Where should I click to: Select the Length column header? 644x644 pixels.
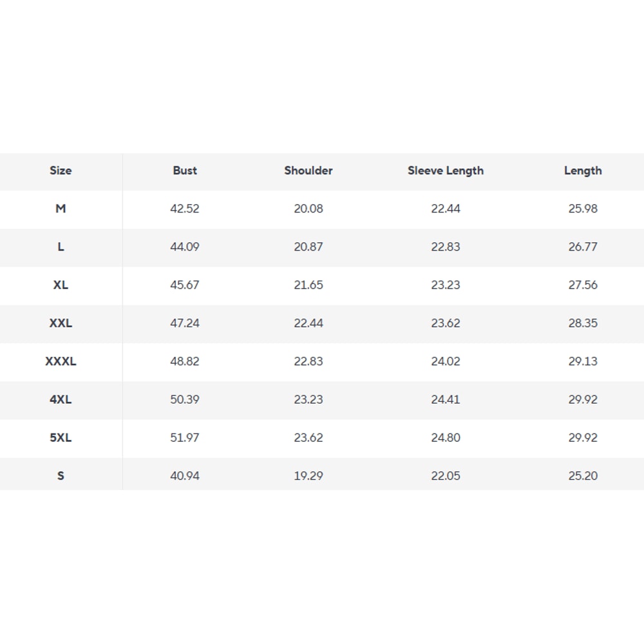583,171
